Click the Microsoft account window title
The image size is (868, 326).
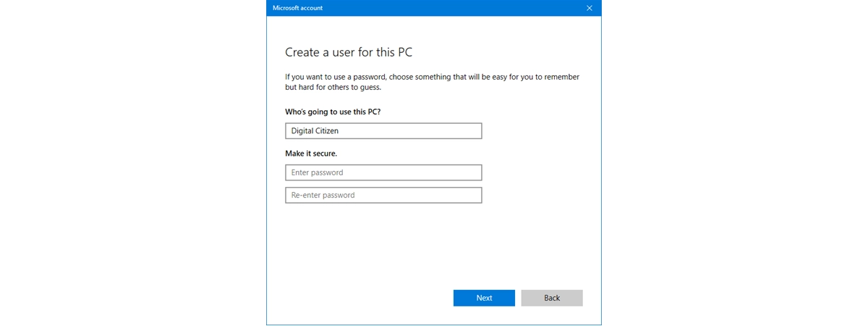pos(298,8)
